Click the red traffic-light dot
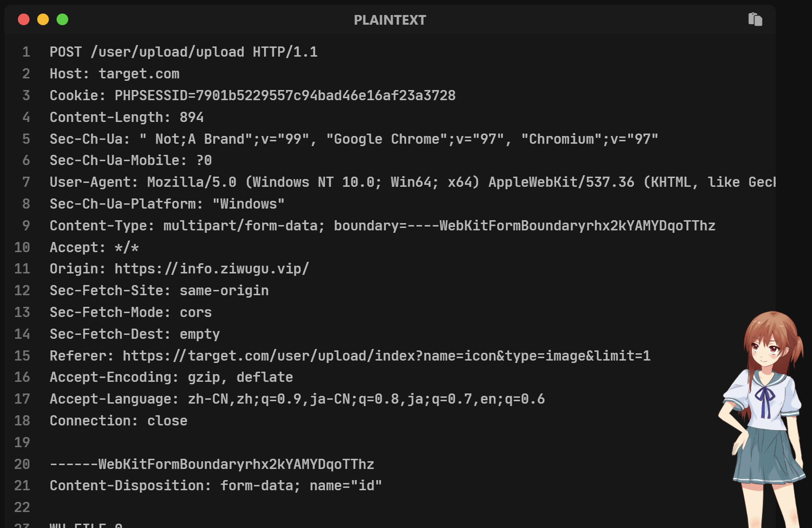Image resolution: width=812 pixels, height=528 pixels. [24, 19]
